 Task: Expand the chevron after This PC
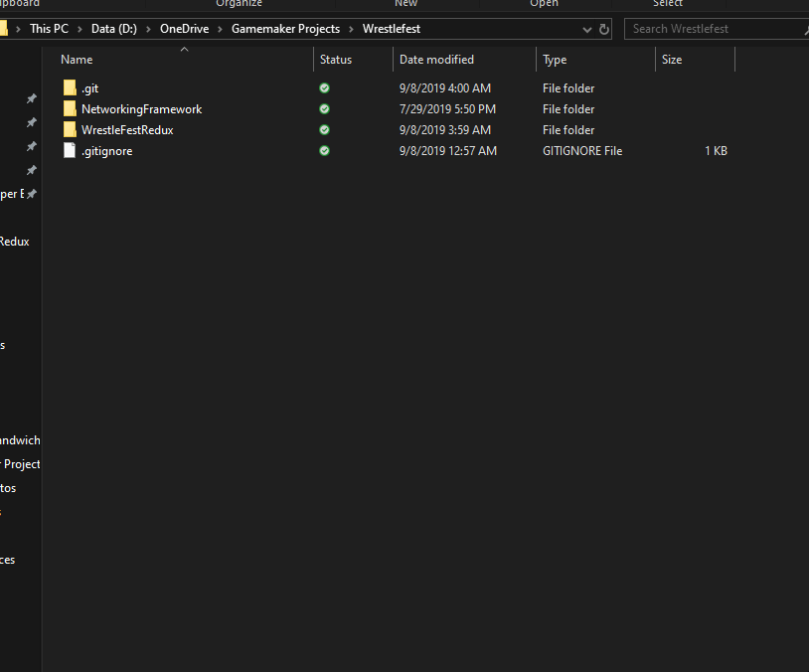80,30
